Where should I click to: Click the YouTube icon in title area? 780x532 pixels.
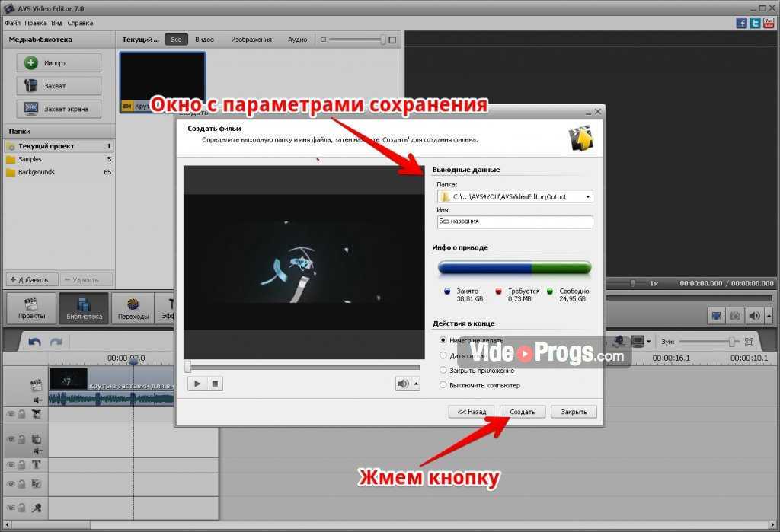click(x=769, y=23)
